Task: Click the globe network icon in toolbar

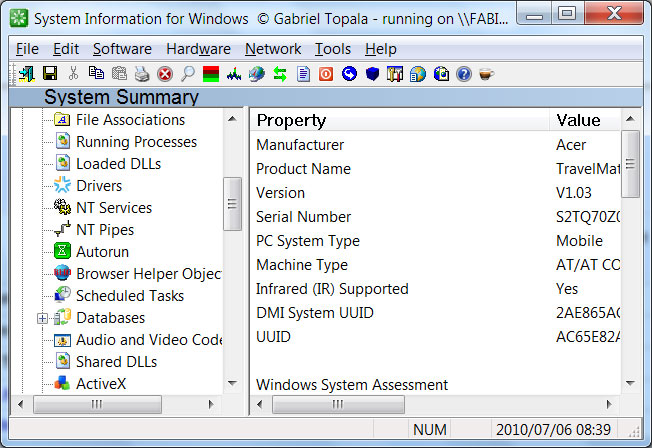Action: tap(257, 74)
